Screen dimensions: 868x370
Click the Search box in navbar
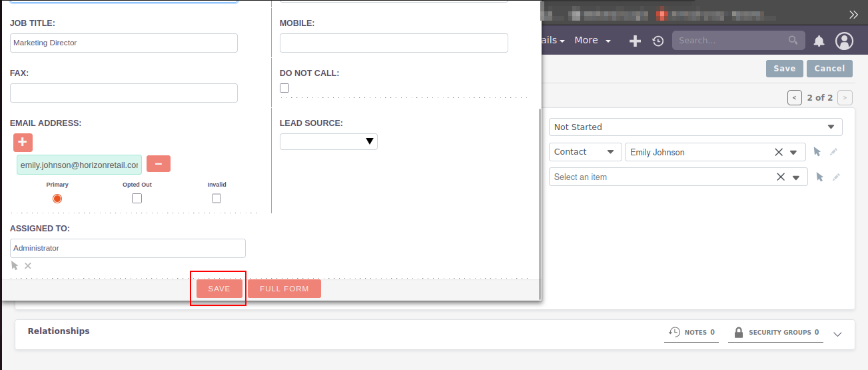tap(737, 41)
